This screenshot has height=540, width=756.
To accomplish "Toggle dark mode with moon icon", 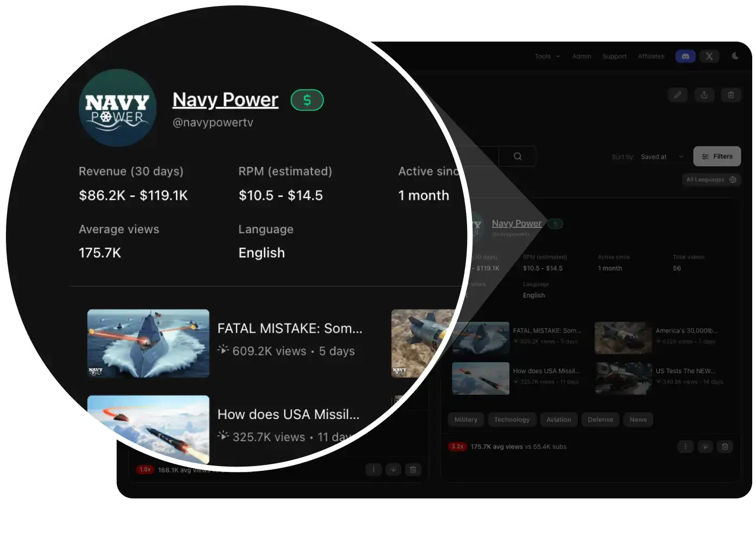I will coord(735,56).
